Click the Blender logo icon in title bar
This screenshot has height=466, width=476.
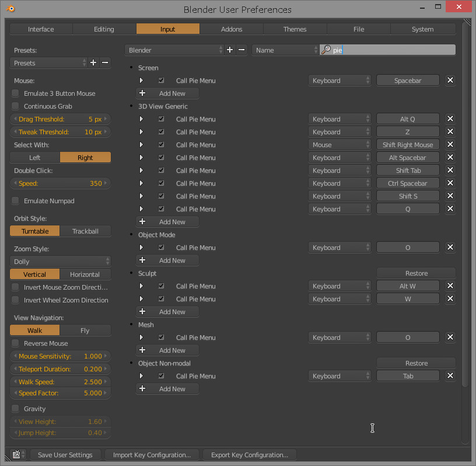pos(10,9)
